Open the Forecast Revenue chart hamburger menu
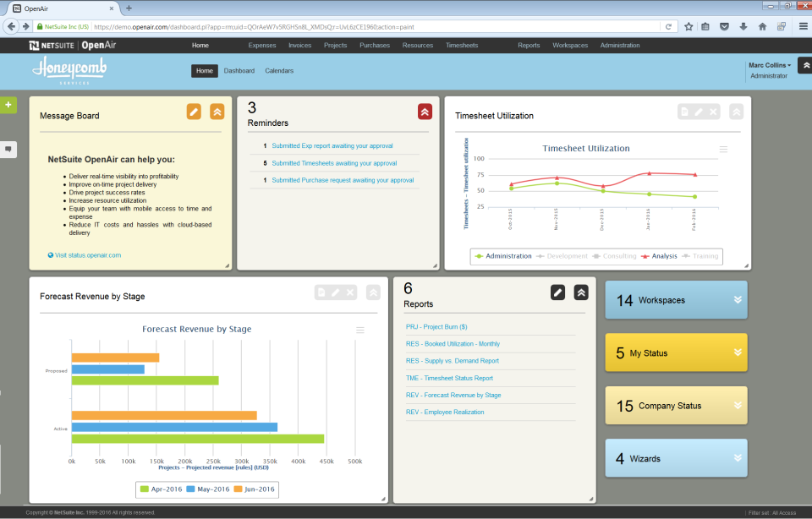Viewport: 812px width, 519px height. tap(360, 329)
